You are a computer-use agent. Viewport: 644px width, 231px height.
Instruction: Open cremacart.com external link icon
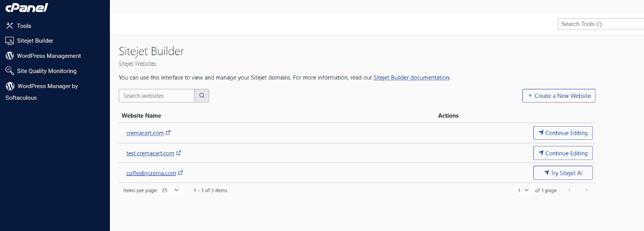point(168,132)
